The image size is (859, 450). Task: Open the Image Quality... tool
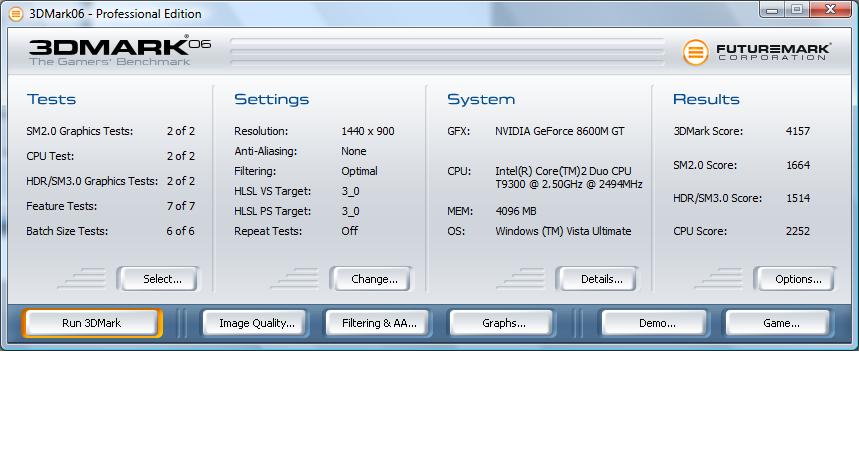click(x=255, y=323)
